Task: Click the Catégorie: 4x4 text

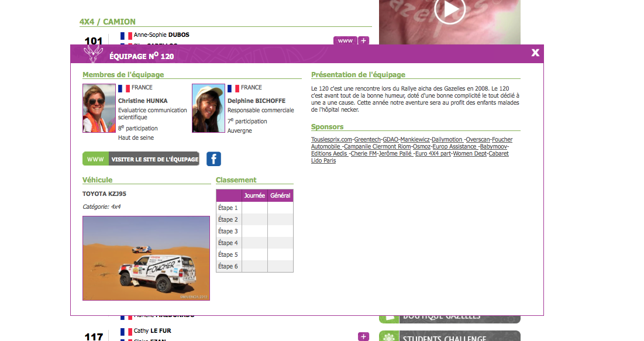Action: coord(101,206)
